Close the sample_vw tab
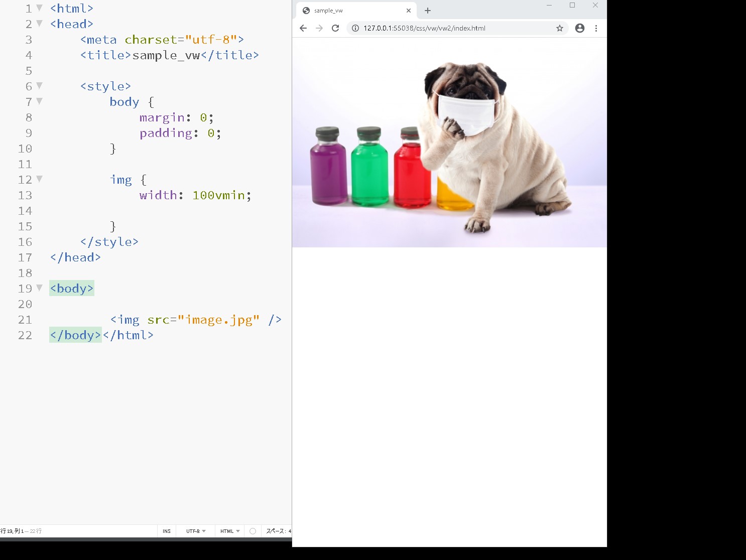Viewport: 746px width, 560px height. click(409, 11)
